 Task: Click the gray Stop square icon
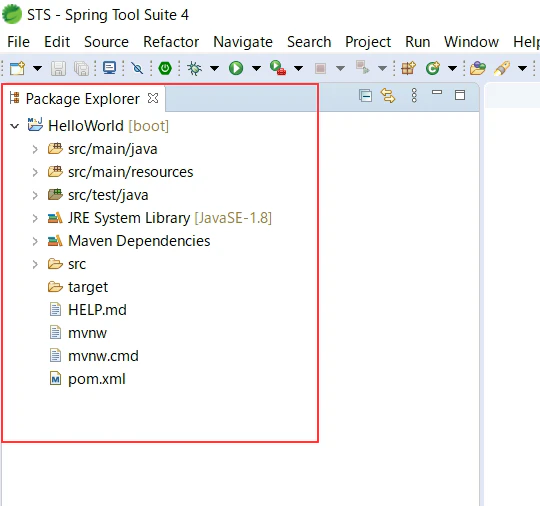pos(320,68)
